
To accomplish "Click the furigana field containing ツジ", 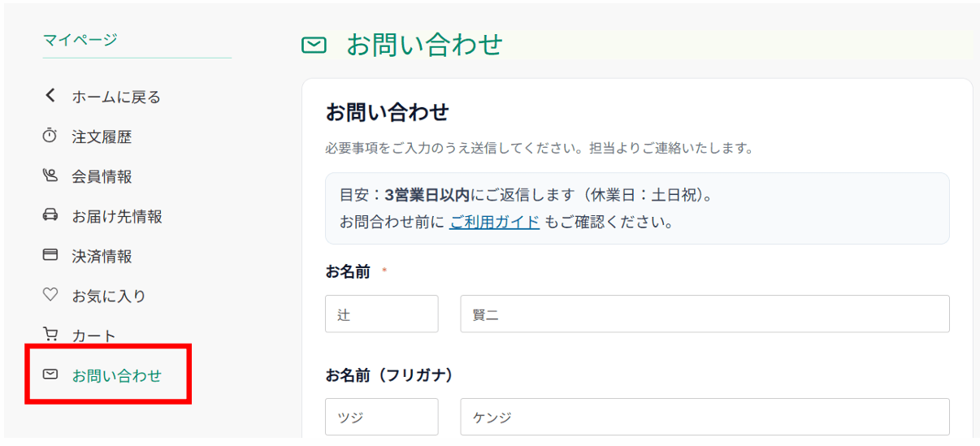I will click(381, 418).
